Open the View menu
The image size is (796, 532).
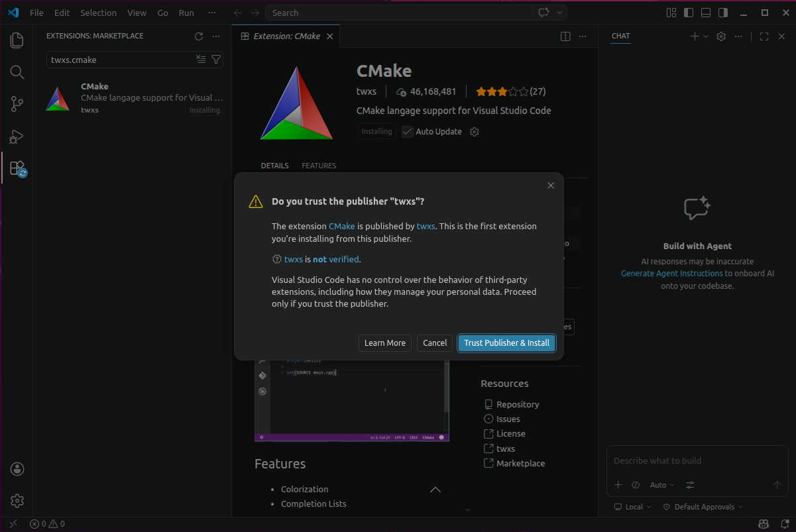pos(137,13)
